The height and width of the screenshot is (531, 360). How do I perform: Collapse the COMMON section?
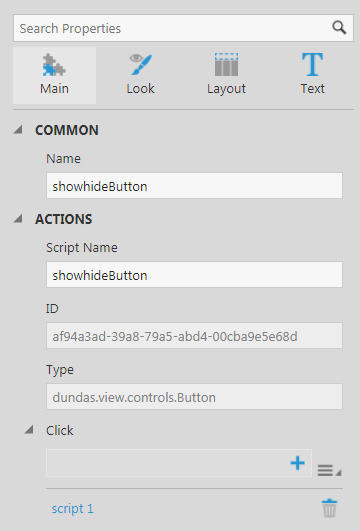tap(18, 130)
